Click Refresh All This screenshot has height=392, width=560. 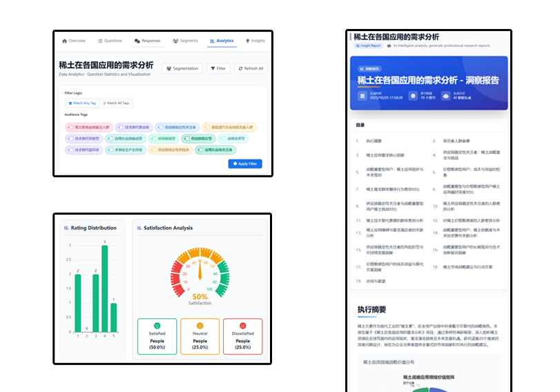click(x=251, y=68)
